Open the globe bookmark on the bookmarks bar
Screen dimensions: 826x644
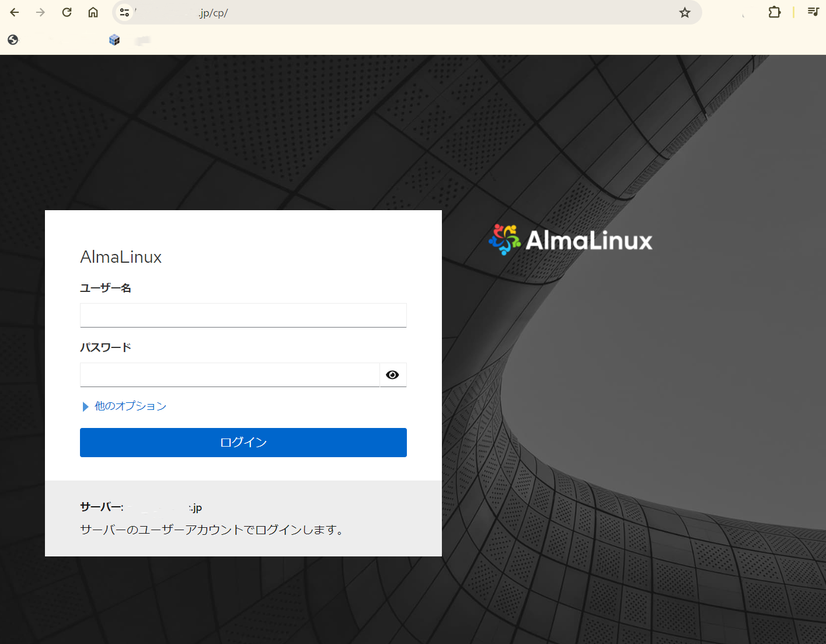(x=12, y=40)
